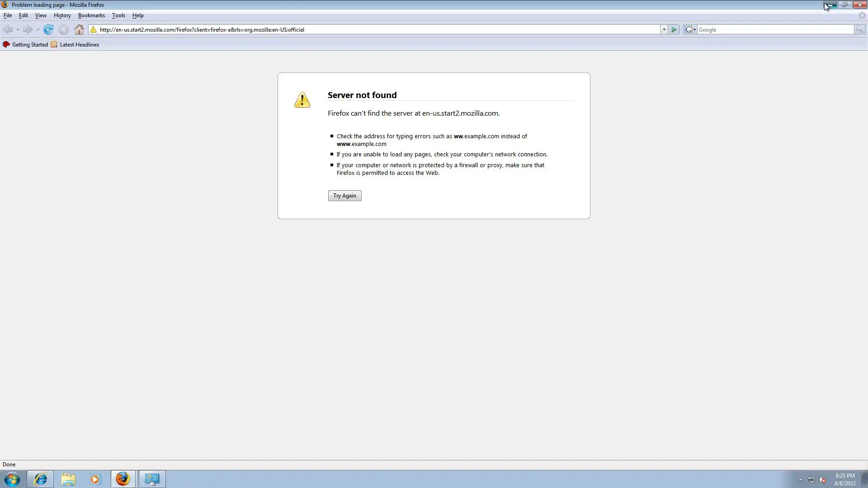
Task: Click the Stop loading icon
Action: click(x=64, y=30)
